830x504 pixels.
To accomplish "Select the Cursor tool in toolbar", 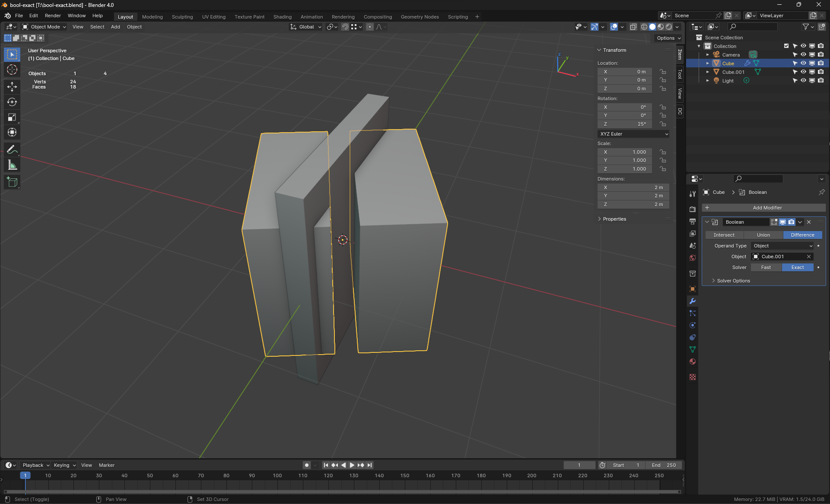I will pos(12,70).
